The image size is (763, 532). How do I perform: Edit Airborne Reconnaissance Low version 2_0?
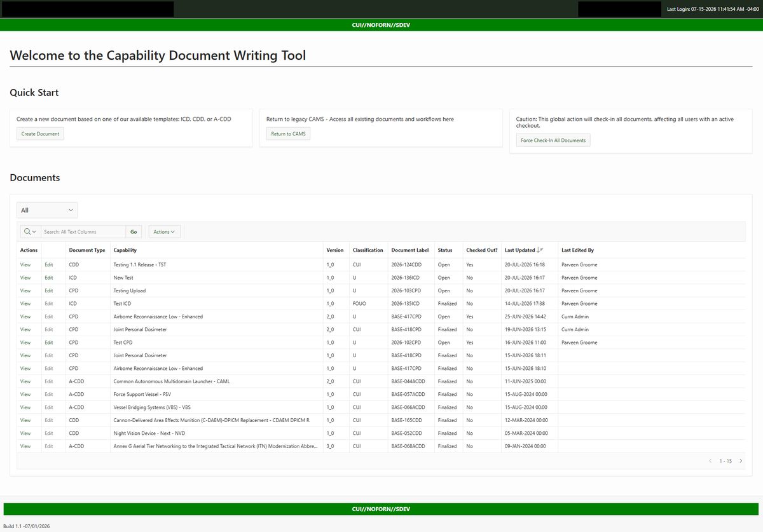coord(49,317)
